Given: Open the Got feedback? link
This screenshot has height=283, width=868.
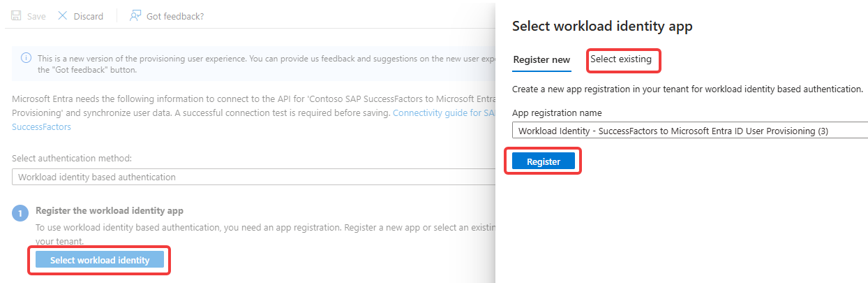Looking at the screenshot, I should click(x=175, y=16).
